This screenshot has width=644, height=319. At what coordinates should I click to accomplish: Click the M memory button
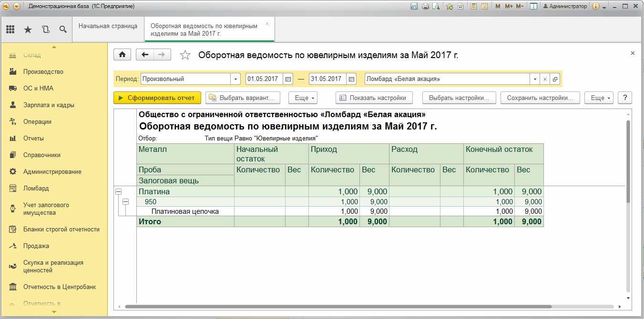(498, 7)
